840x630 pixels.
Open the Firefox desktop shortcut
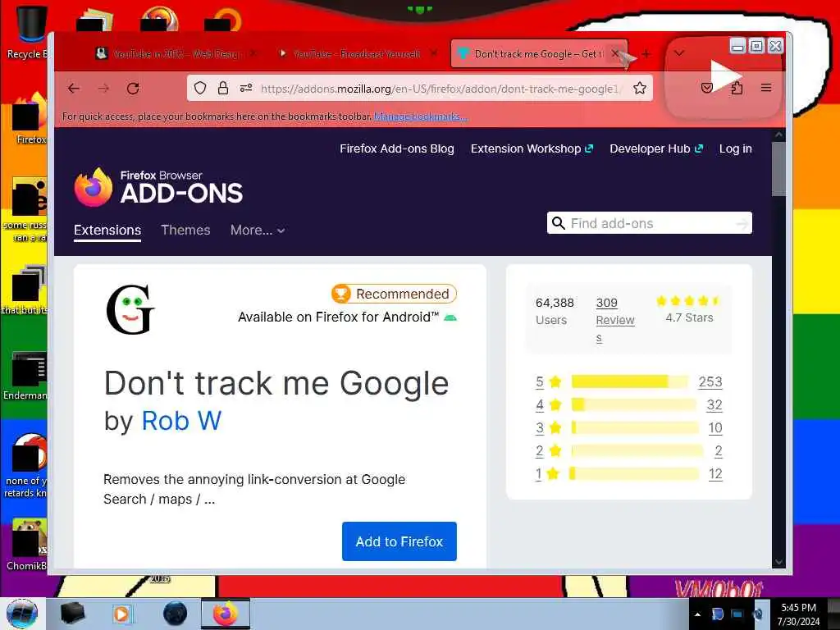(30, 119)
